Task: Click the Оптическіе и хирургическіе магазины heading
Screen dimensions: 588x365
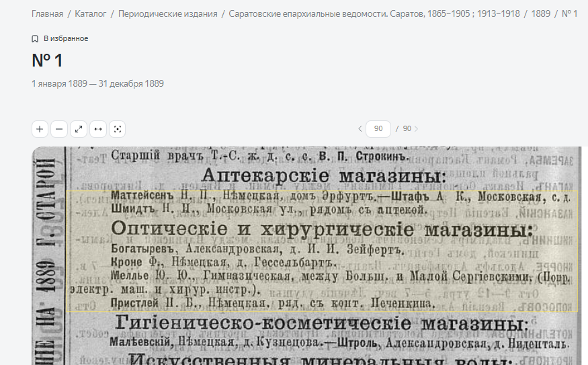Action: [322, 229]
